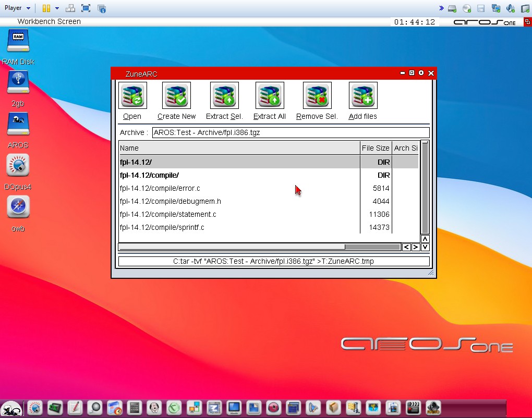Screen dimensions: 532x418
Task: Click the list's scroll down arrow
Action: tap(425, 247)
